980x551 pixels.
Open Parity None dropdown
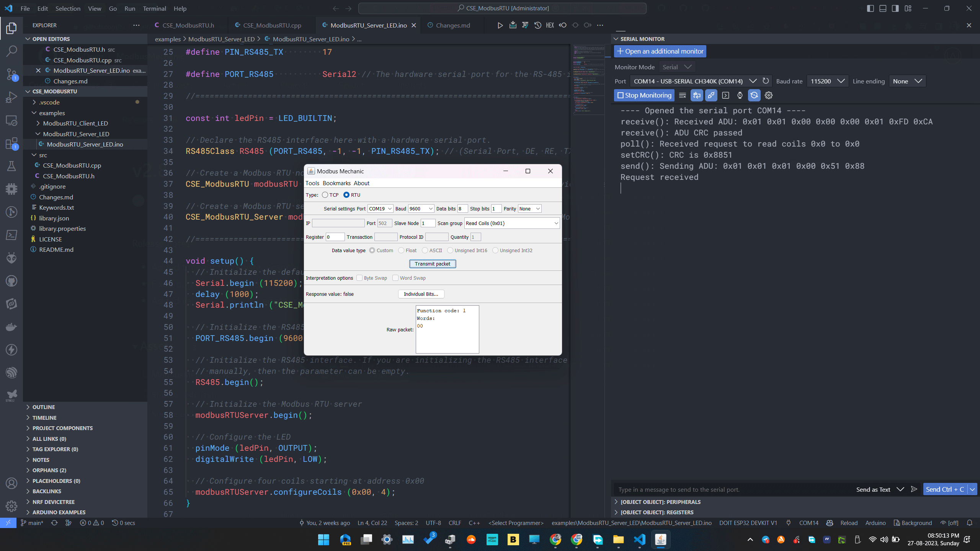(530, 209)
